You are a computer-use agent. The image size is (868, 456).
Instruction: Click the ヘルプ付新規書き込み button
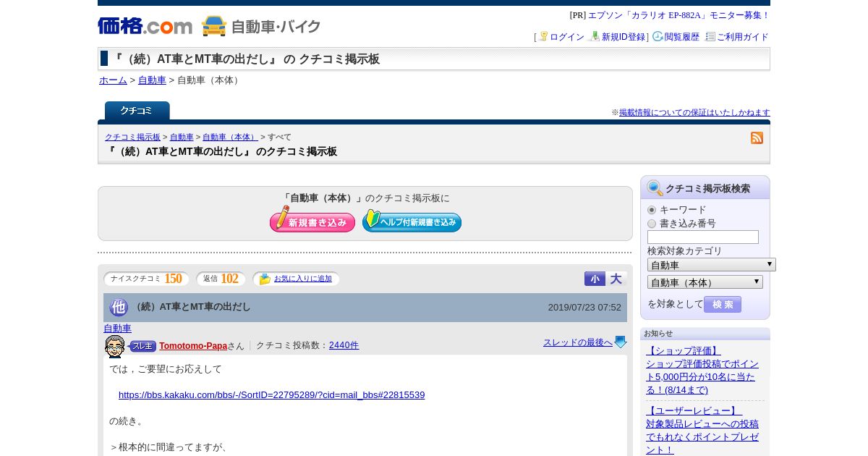(412, 220)
